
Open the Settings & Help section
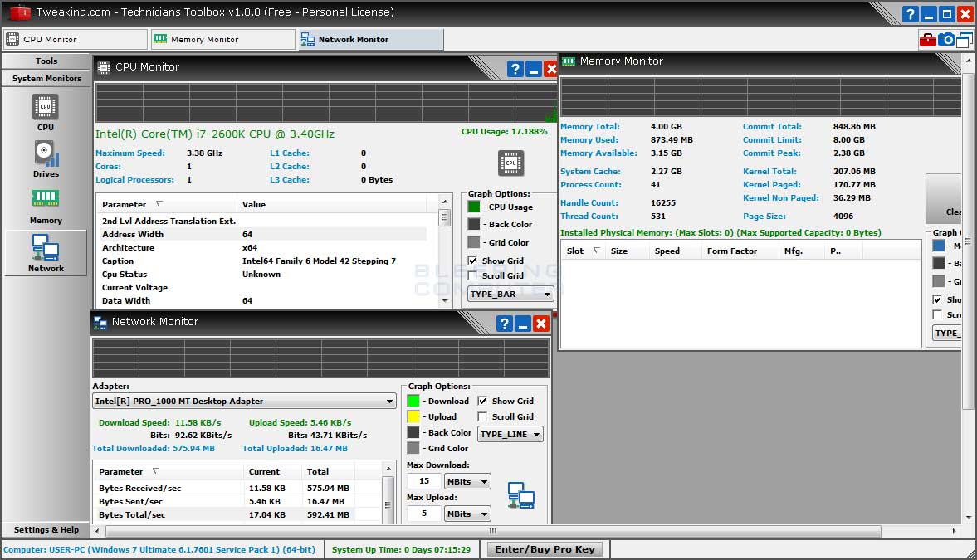point(46,530)
